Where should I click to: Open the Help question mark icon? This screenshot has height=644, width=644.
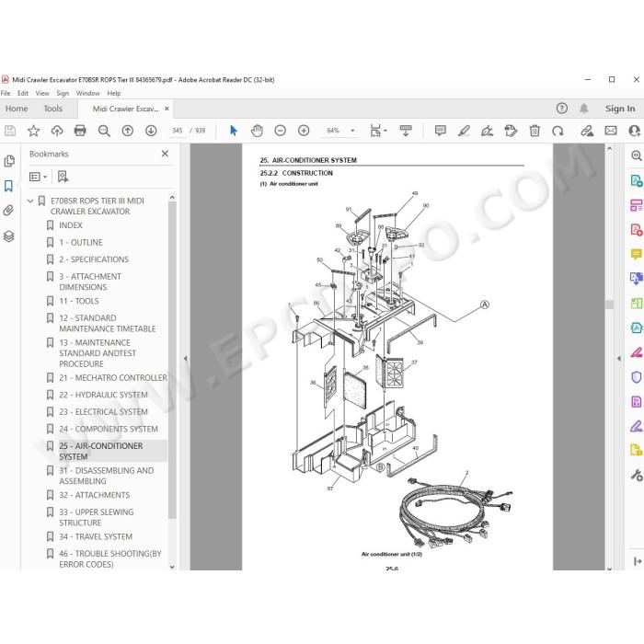click(562, 109)
